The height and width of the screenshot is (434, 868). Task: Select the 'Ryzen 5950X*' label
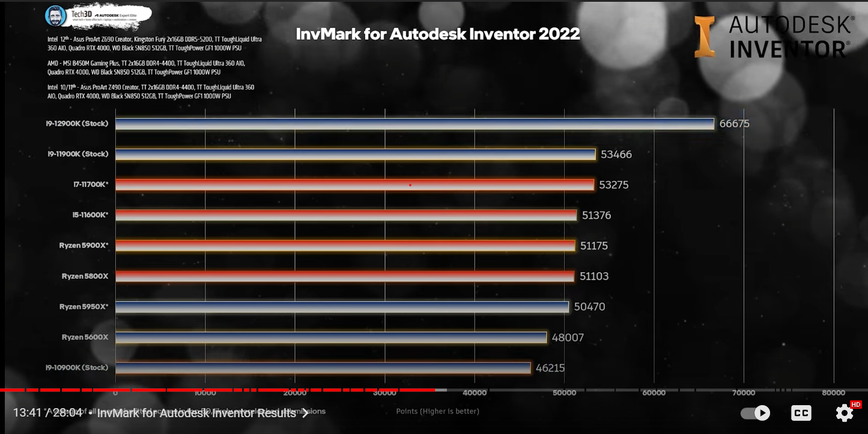click(83, 307)
